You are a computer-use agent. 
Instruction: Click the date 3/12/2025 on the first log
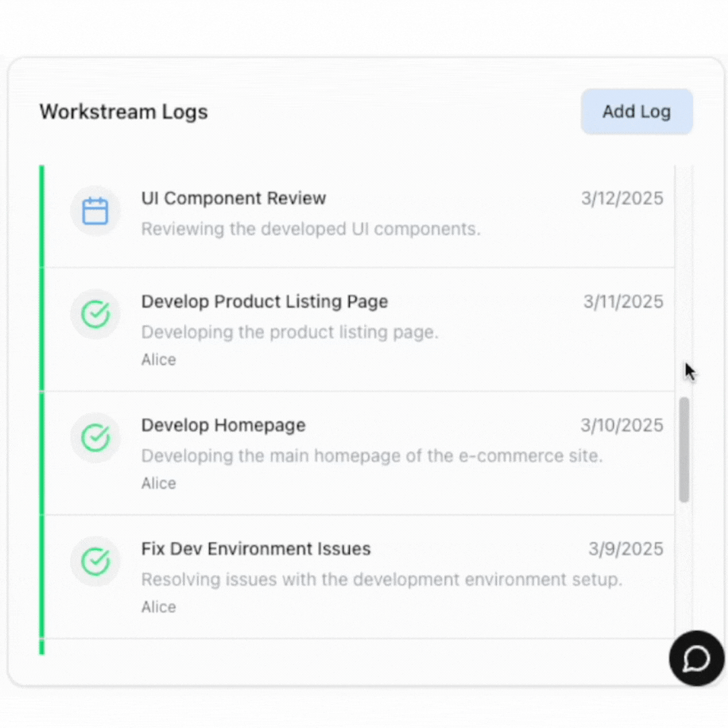tap(621, 198)
